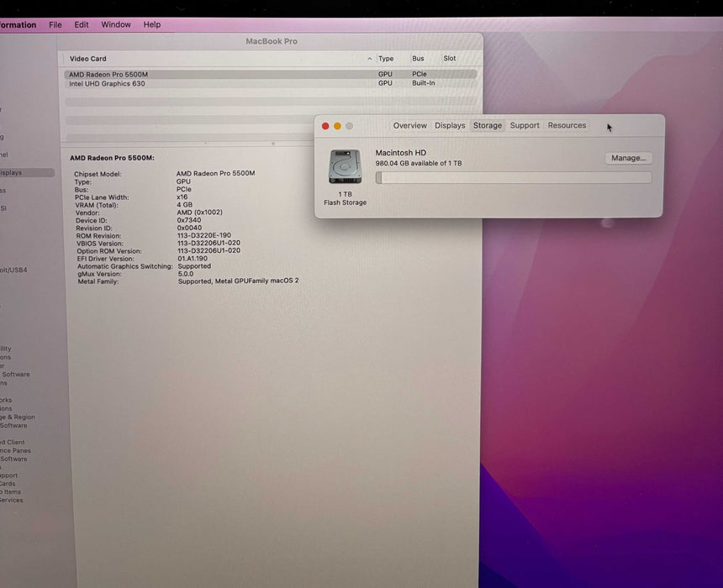The image size is (723, 588).
Task: Select Graphics/Displays in the sidebar
Action: tap(27, 173)
